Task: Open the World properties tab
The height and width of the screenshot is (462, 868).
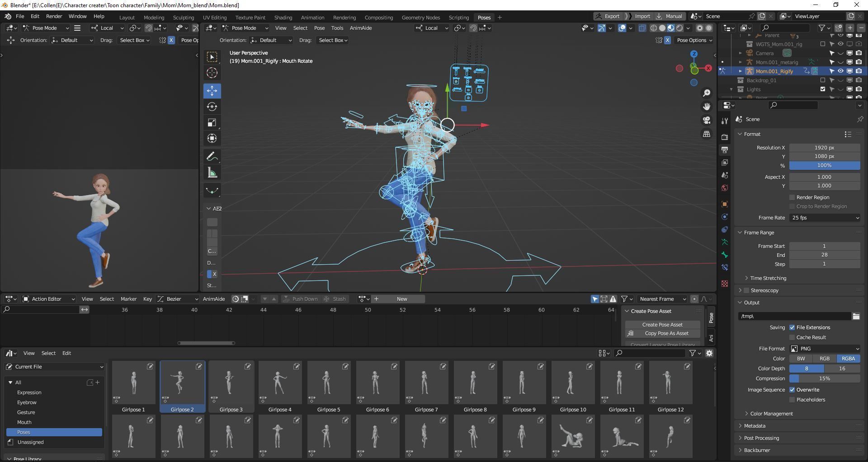Action: (725, 188)
